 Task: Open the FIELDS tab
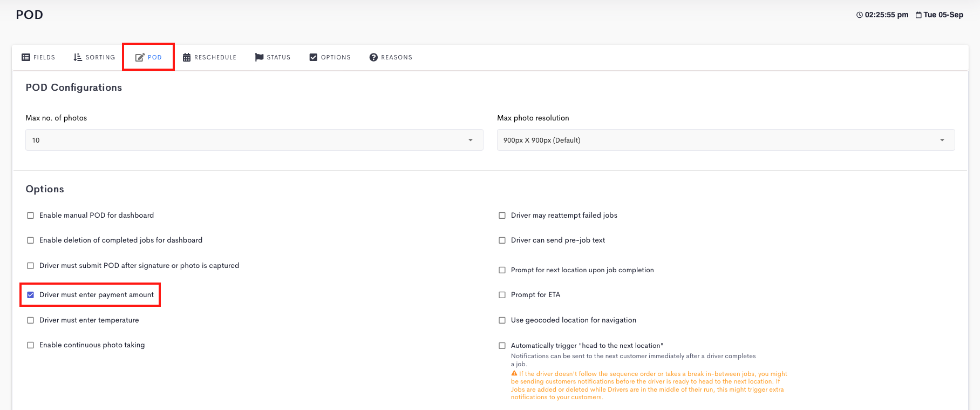[38, 57]
